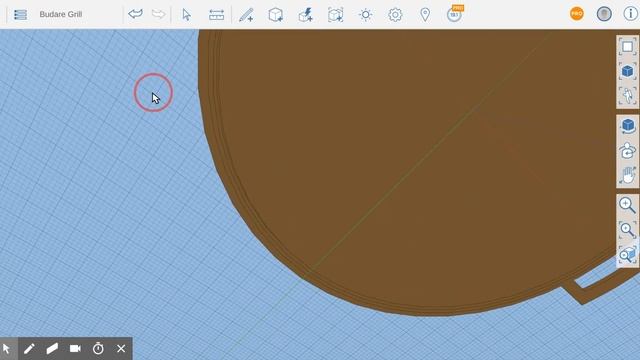Click the orange PRO badge

[577, 14]
